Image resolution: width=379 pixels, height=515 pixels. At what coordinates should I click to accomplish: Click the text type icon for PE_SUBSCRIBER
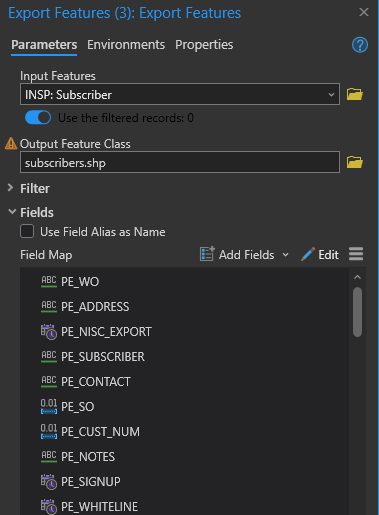[49, 357]
